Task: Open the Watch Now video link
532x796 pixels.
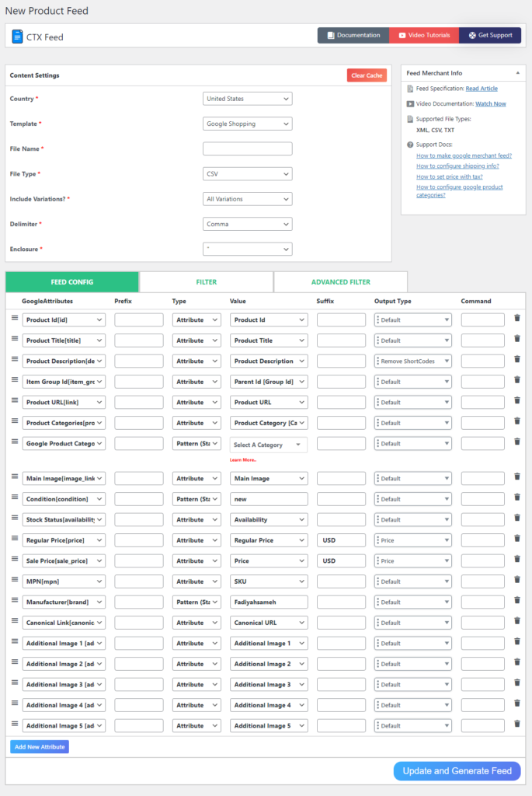Action: click(x=490, y=103)
